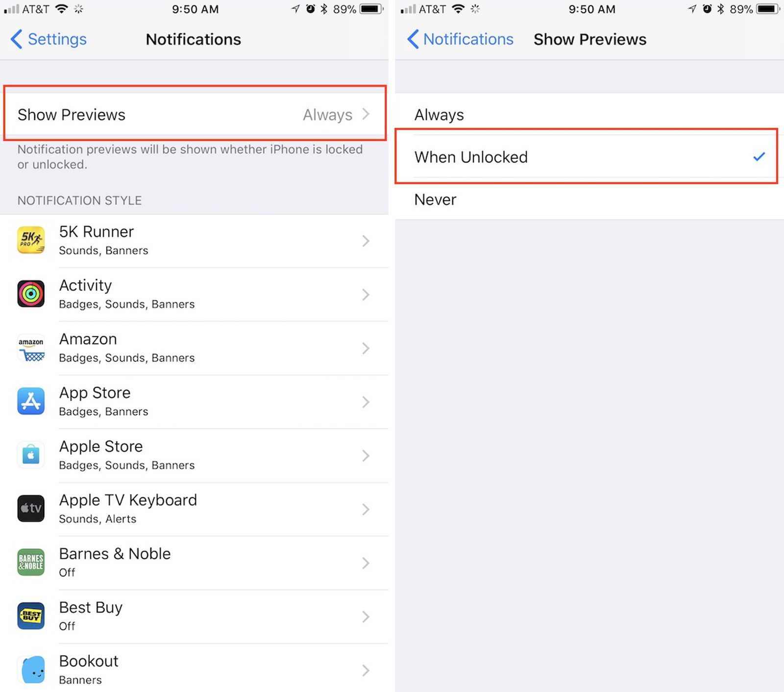Open Best Buy notification settings
Screen dimensions: 784x692
195,616
